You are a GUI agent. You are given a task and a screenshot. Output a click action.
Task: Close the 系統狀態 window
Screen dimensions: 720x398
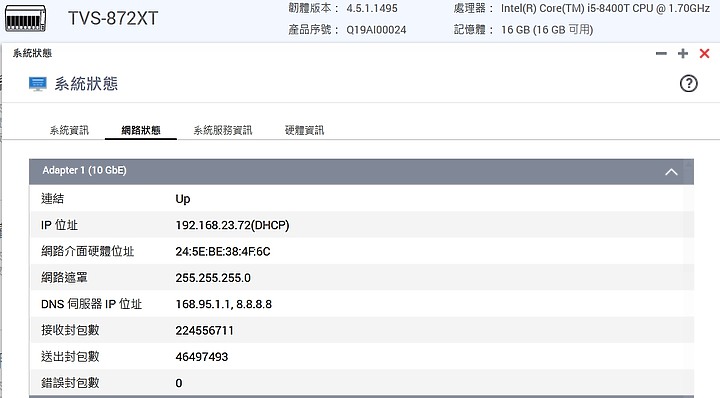point(704,54)
